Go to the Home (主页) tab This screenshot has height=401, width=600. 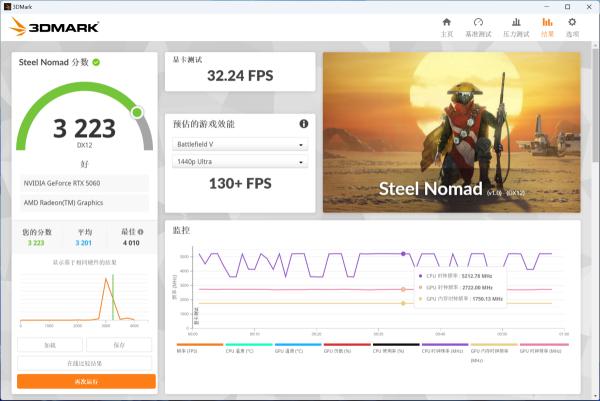click(447, 28)
